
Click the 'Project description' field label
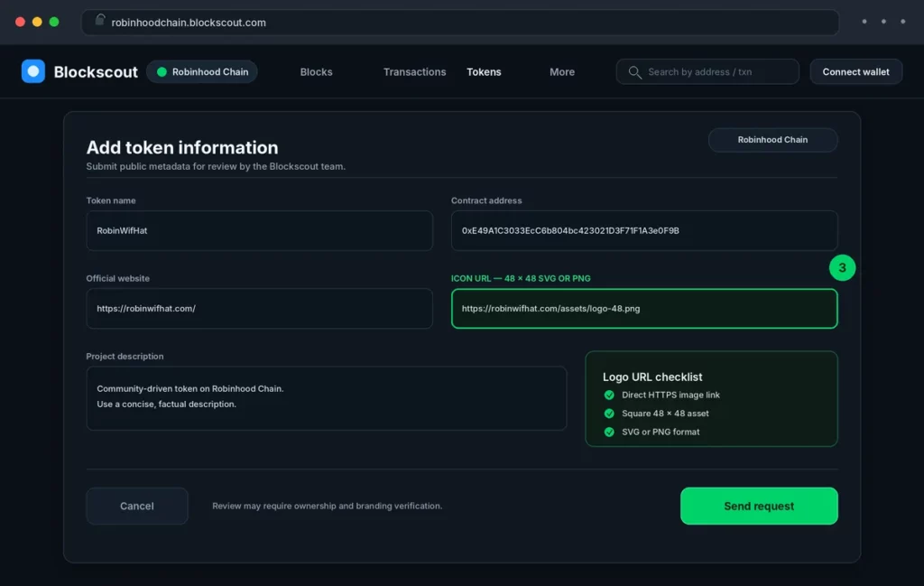[x=125, y=356]
